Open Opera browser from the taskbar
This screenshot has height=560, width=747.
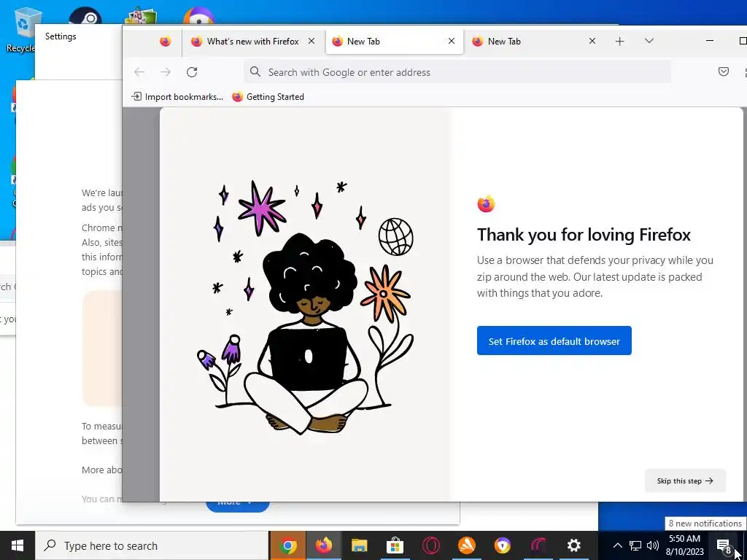click(x=430, y=545)
